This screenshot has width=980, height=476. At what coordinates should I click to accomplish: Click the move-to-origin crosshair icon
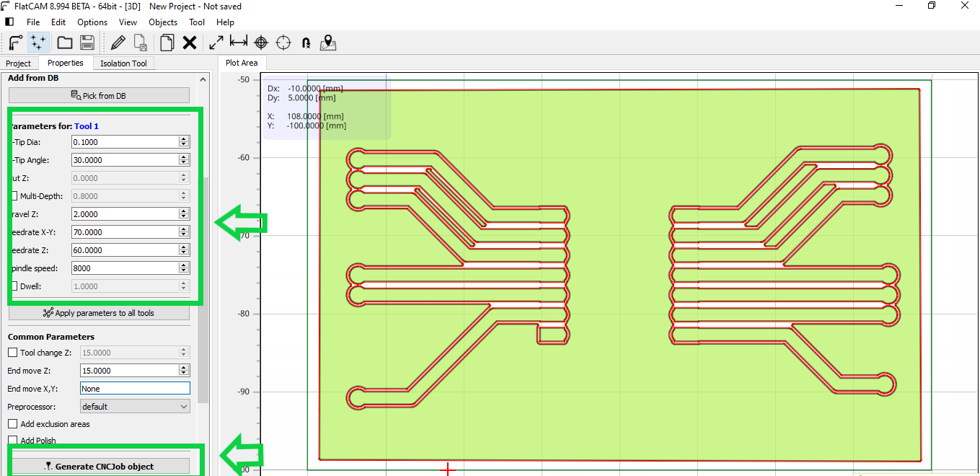pos(283,43)
